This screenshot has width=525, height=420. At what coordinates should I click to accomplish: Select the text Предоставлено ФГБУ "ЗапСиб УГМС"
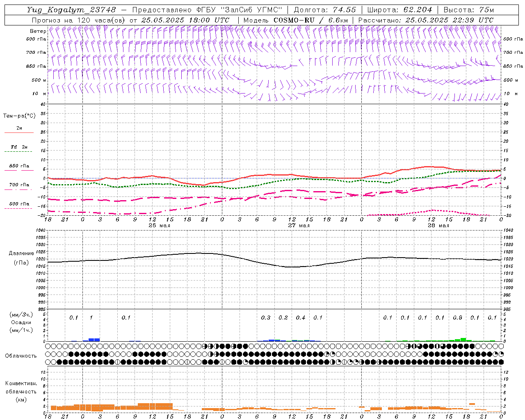point(207,10)
